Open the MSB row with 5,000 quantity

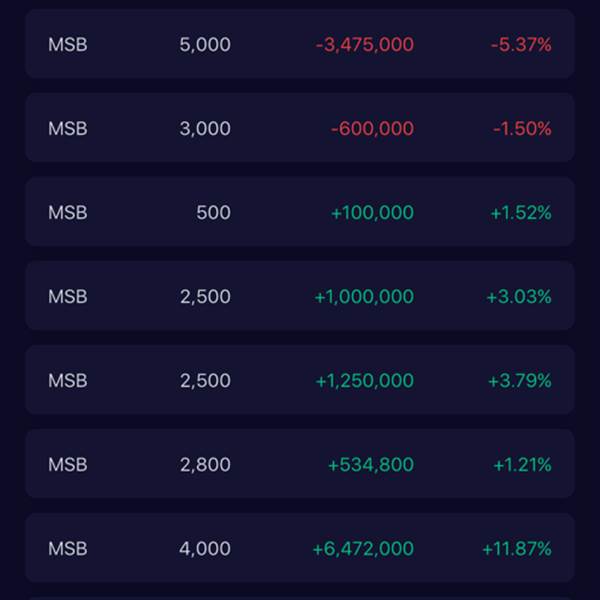coord(205,45)
